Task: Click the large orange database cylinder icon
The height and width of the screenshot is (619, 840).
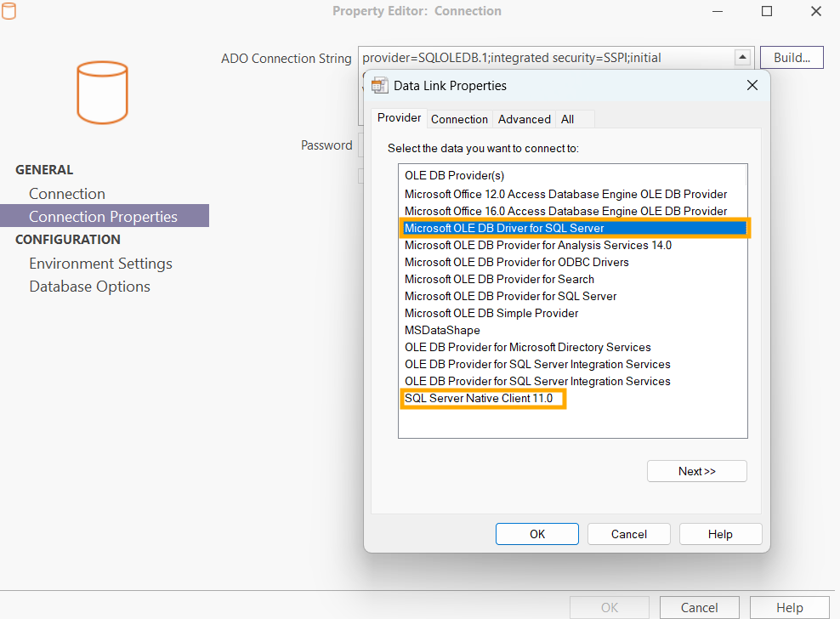Action: click(102, 93)
